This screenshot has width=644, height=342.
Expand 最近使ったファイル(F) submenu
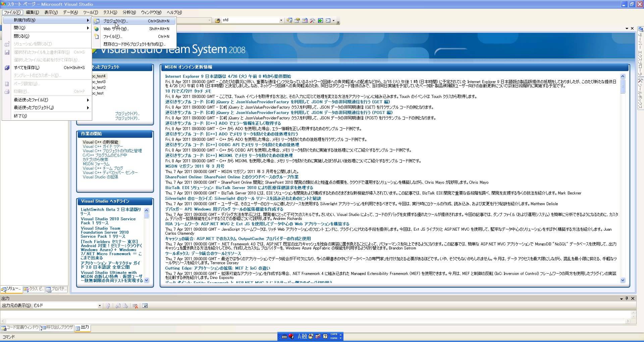tap(47, 100)
